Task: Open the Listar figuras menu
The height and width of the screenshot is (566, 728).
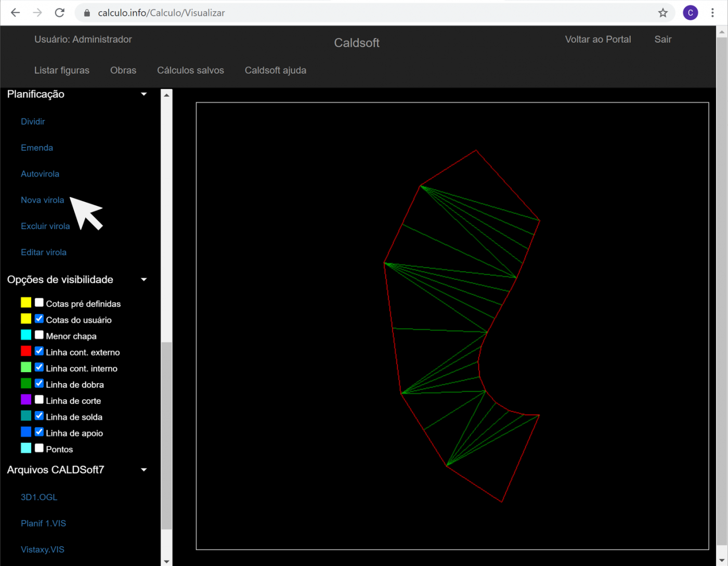Action: [62, 70]
